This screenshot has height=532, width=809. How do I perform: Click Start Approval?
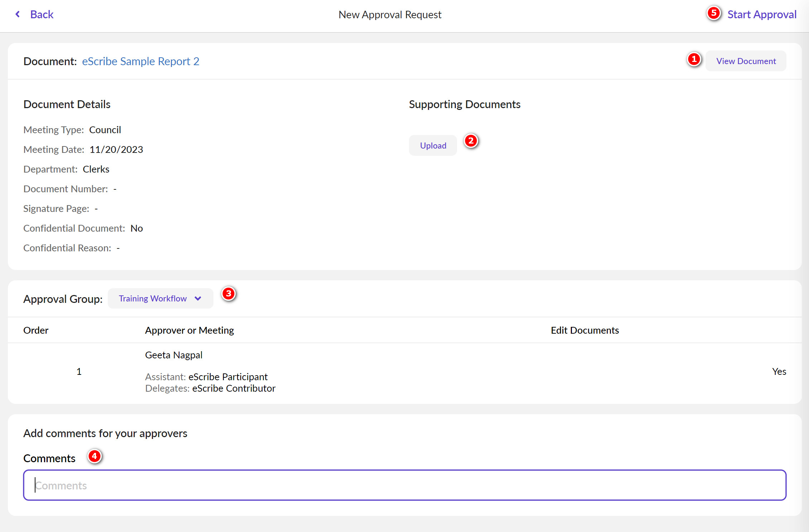(x=761, y=14)
